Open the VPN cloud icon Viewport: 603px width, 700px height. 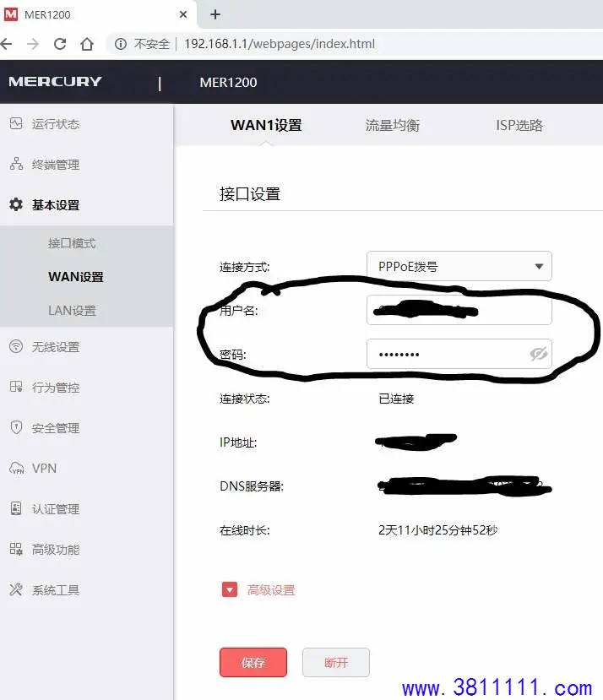17,468
